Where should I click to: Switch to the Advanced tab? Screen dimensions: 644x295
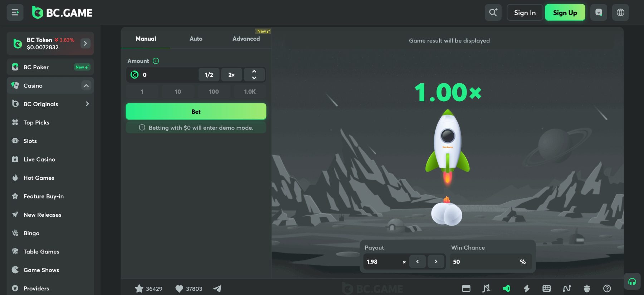point(246,39)
